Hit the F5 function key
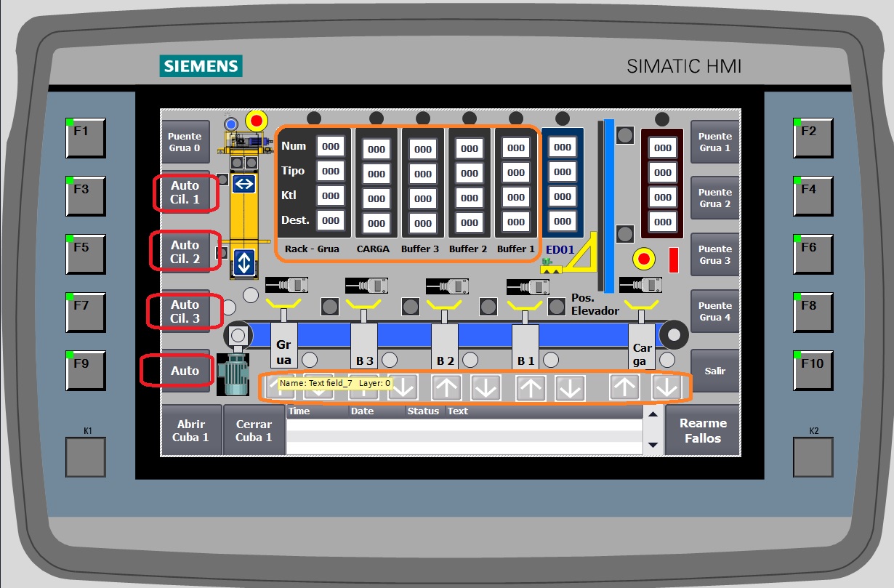Screen dimensions: 894x588 [85, 254]
